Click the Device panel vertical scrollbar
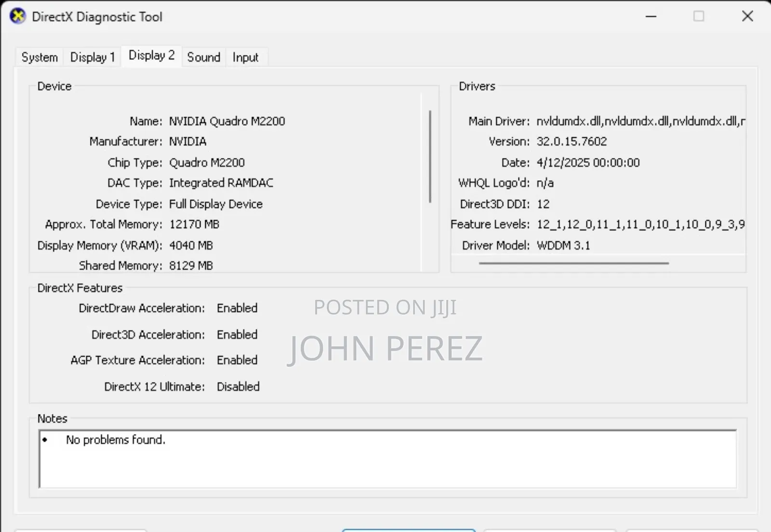The image size is (771, 532). [430, 157]
